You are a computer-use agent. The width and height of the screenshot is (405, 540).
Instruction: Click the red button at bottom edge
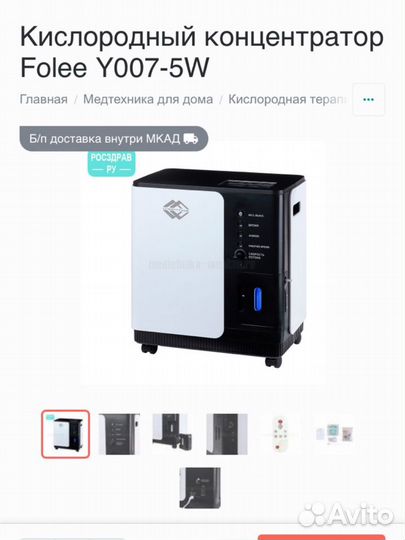coord(321,537)
